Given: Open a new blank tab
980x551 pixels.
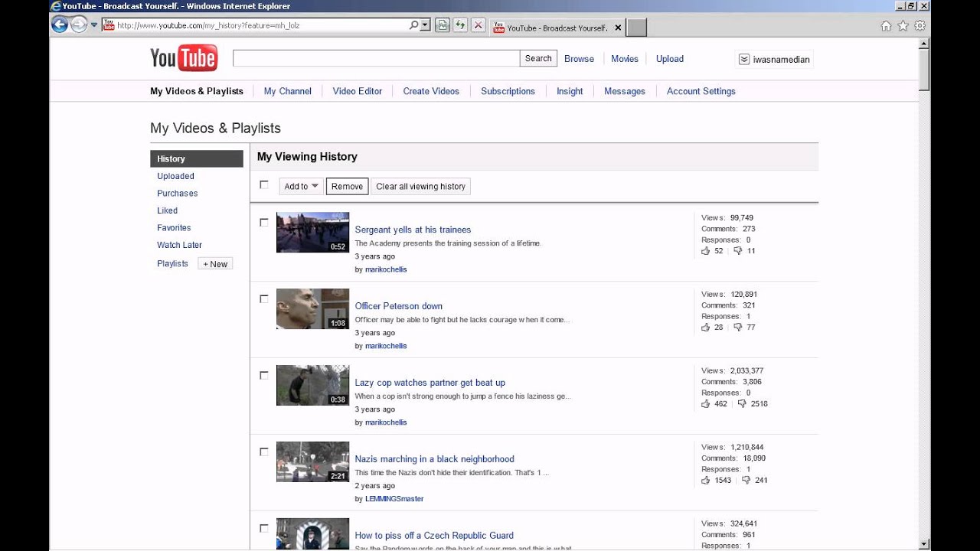Looking at the screenshot, I should [637, 28].
